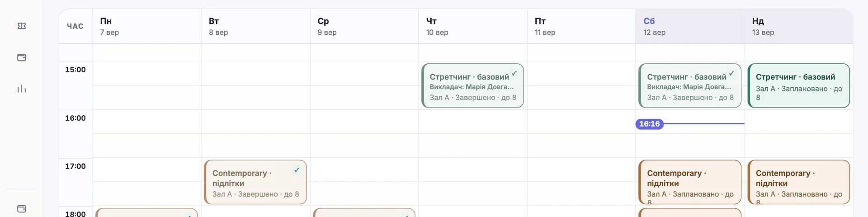
Task: Click the 16:00 time label
Action: click(75, 118)
